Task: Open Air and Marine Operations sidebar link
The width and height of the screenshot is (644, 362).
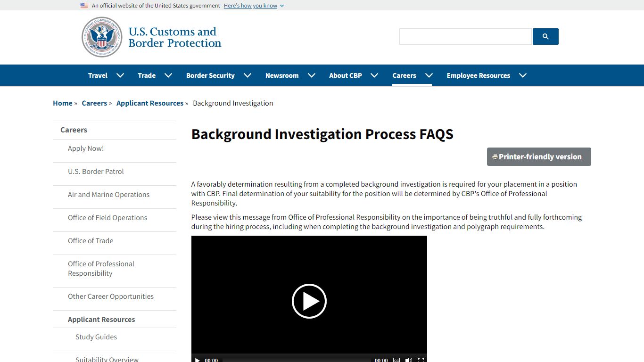Action: (108, 195)
